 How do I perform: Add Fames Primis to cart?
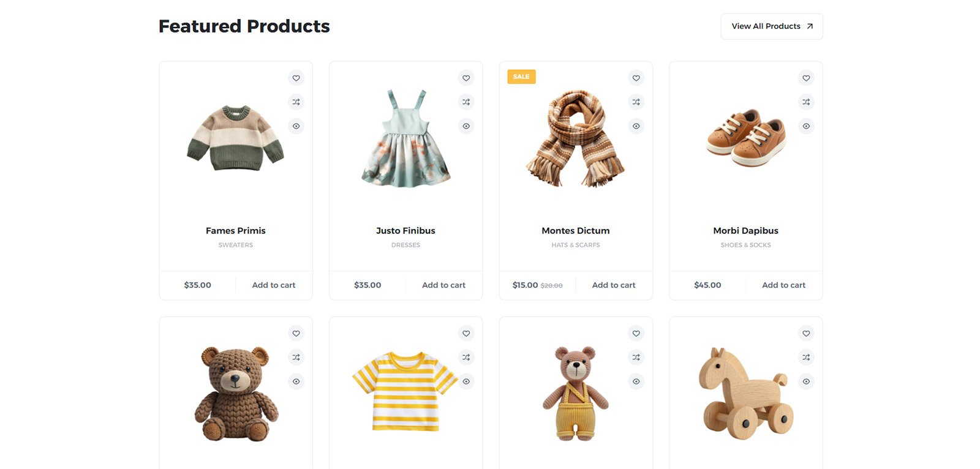(274, 285)
